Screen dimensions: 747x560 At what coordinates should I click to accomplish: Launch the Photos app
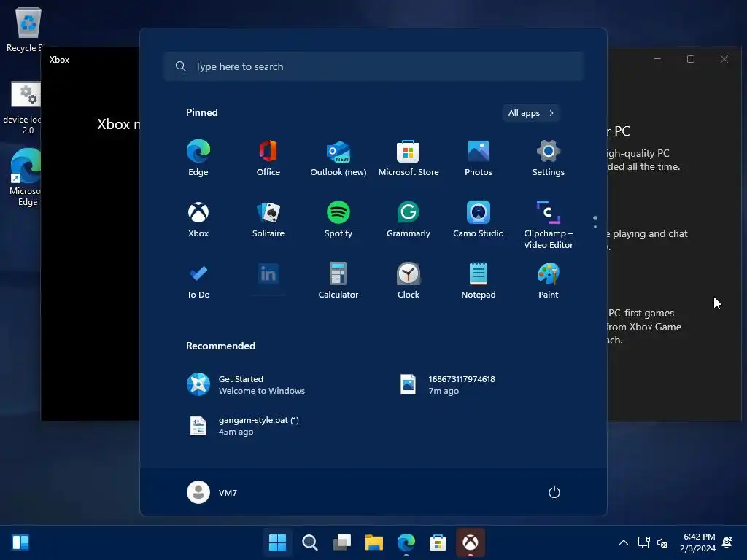click(x=479, y=158)
